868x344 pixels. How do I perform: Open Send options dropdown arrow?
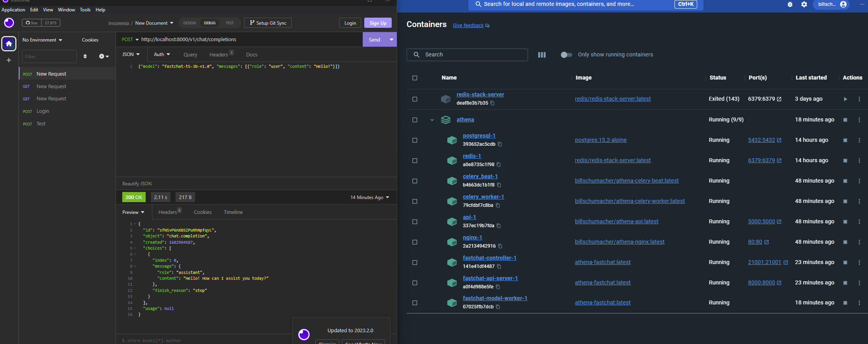click(x=391, y=40)
